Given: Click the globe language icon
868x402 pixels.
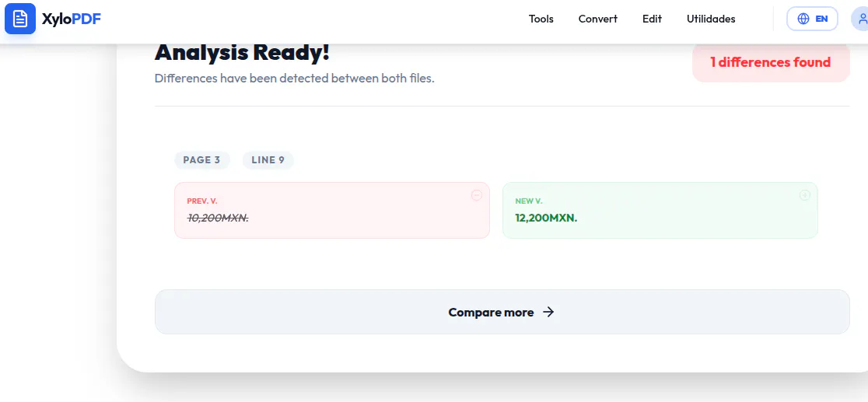Looking at the screenshot, I should pyautogui.click(x=803, y=19).
